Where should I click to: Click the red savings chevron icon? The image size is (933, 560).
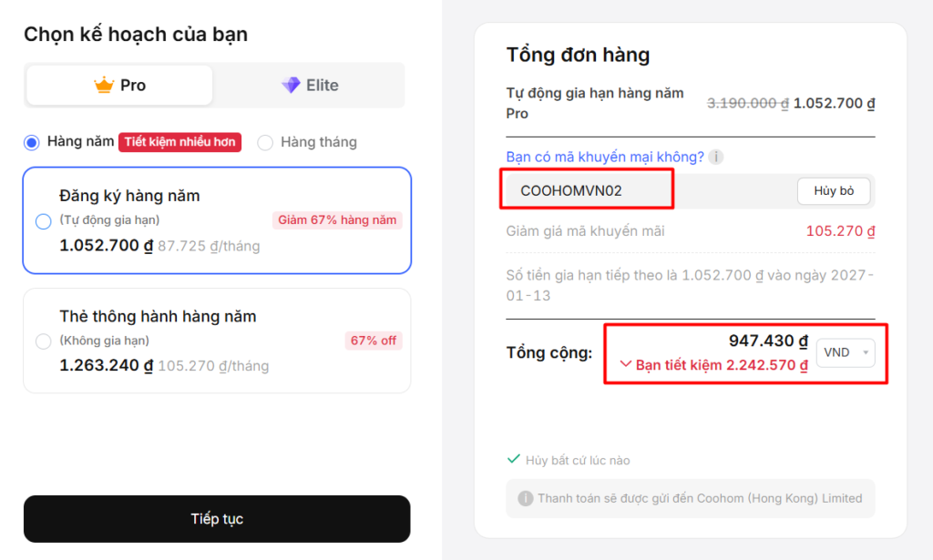[625, 364]
